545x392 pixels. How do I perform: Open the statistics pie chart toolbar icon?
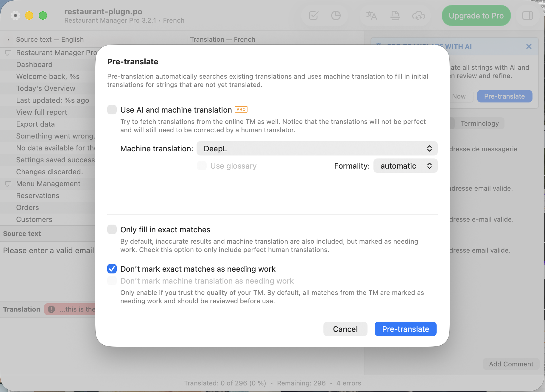click(x=336, y=15)
